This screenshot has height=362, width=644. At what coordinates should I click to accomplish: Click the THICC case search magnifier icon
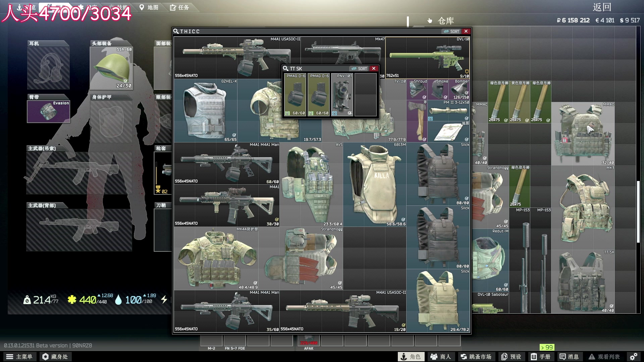[x=176, y=31]
